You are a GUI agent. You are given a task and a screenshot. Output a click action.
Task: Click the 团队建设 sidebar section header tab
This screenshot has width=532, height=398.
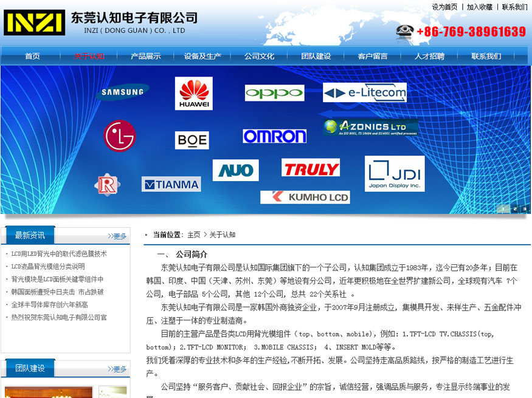pyautogui.click(x=30, y=368)
